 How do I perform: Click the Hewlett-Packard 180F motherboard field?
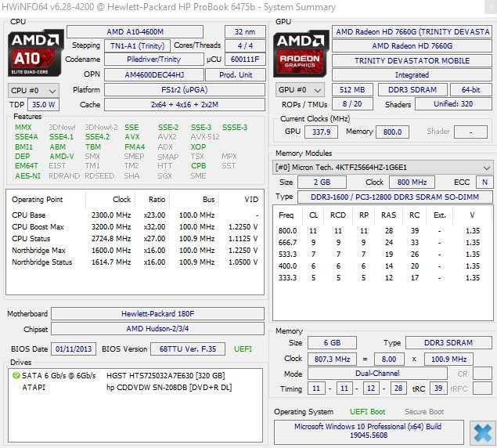[x=157, y=314]
